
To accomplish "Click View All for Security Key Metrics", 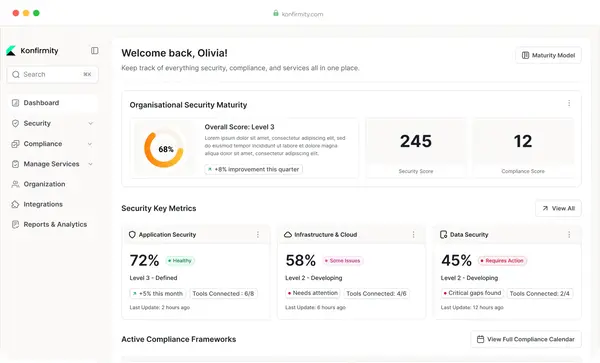I will coord(558,208).
